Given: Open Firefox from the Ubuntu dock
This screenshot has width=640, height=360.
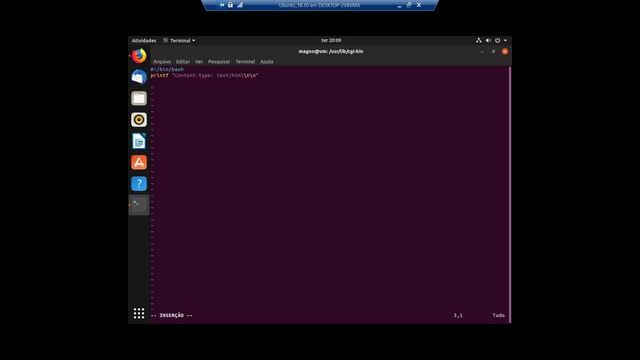Looking at the screenshot, I should (139, 56).
